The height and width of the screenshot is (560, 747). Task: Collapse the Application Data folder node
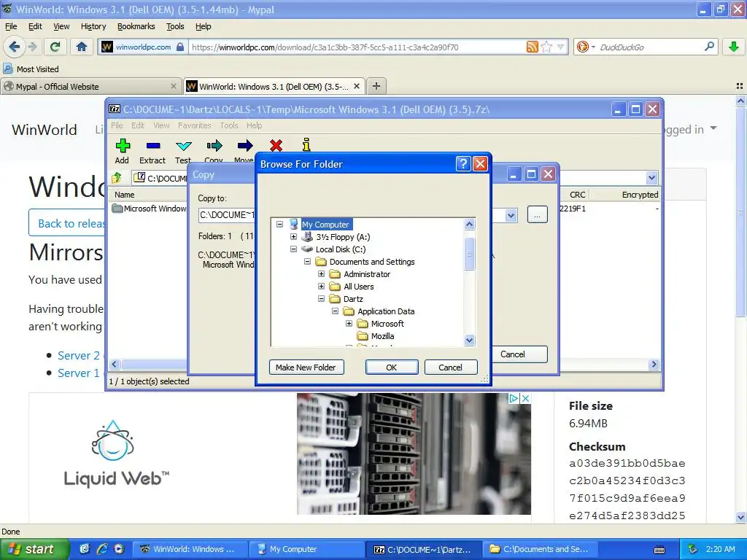335,311
